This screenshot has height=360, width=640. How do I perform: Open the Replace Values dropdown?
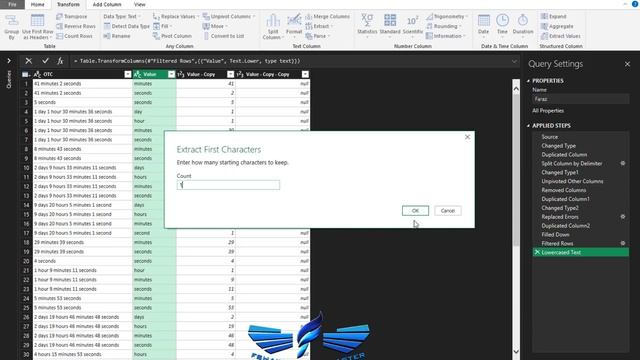coord(176,16)
